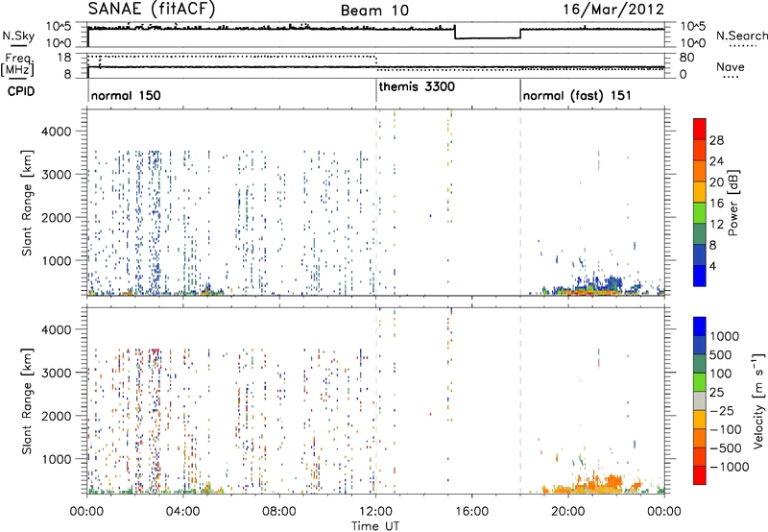Click the dashed 18:00 marker in velocity panel

point(520,400)
